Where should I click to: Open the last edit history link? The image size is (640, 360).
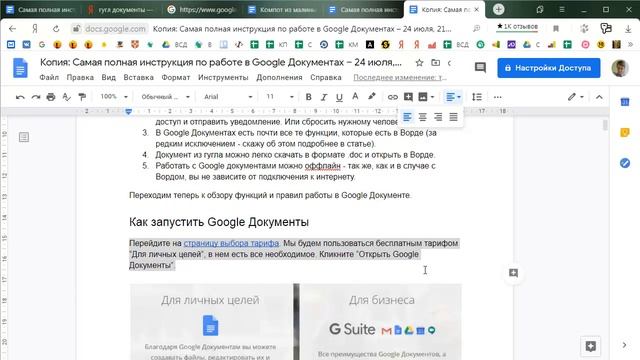click(400, 77)
